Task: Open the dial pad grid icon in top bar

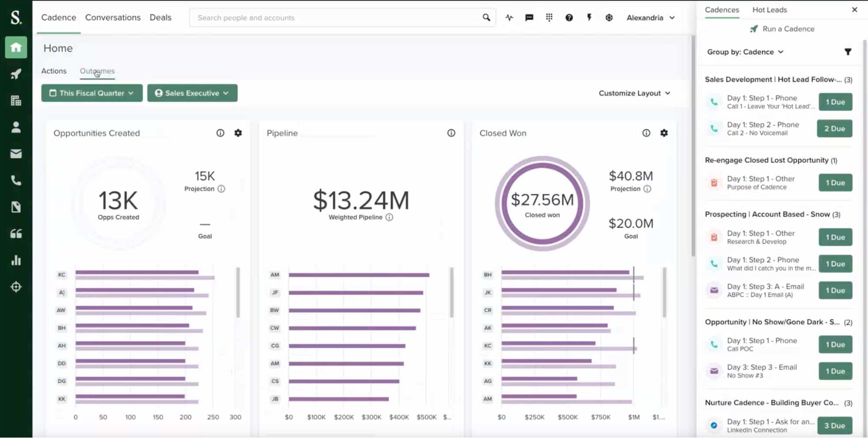Action: 549,18
